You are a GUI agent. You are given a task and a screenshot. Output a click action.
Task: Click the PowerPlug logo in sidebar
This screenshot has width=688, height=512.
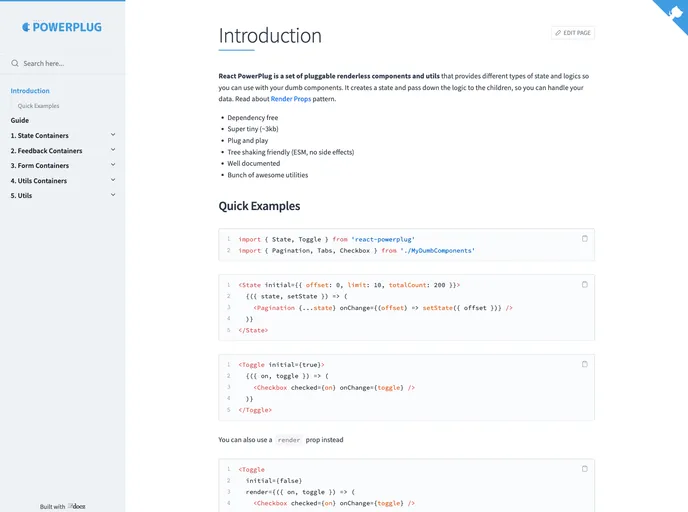(62, 27)
